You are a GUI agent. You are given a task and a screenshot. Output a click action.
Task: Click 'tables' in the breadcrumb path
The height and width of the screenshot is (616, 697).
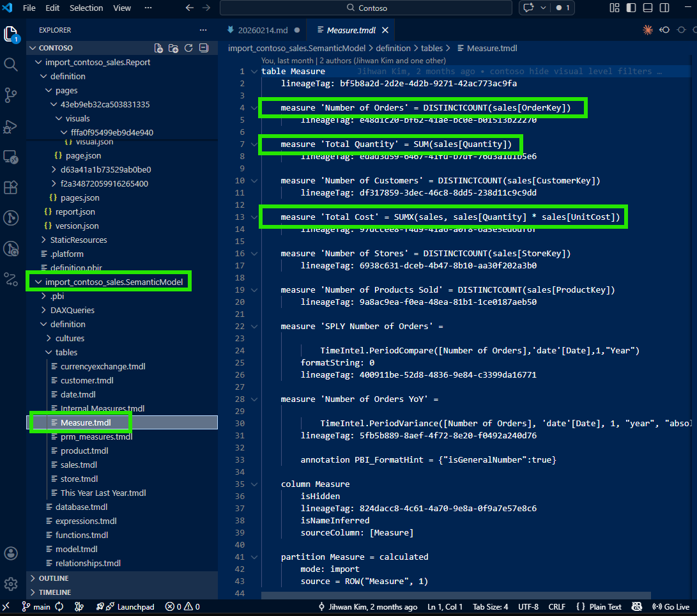point(432,48)
